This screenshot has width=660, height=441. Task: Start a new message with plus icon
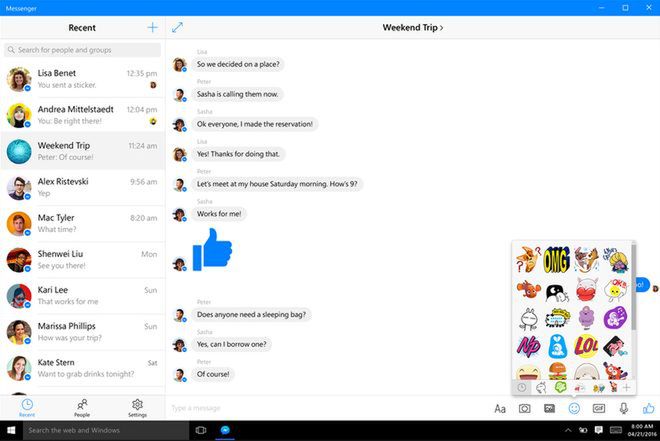(x=152, y=28)
